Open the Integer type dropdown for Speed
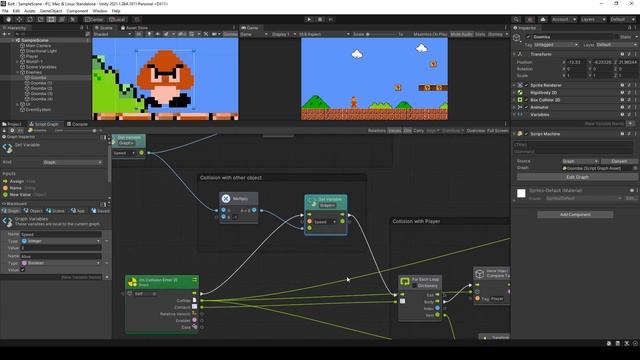The height and width of the screenshot is (360, 640). click(x=60, y=241)
